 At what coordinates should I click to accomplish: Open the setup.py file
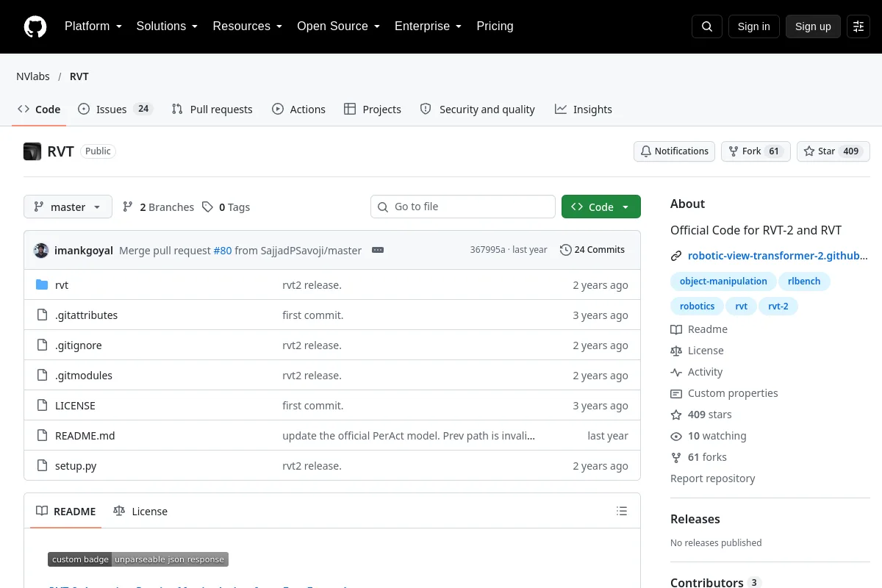coord(76,466)
